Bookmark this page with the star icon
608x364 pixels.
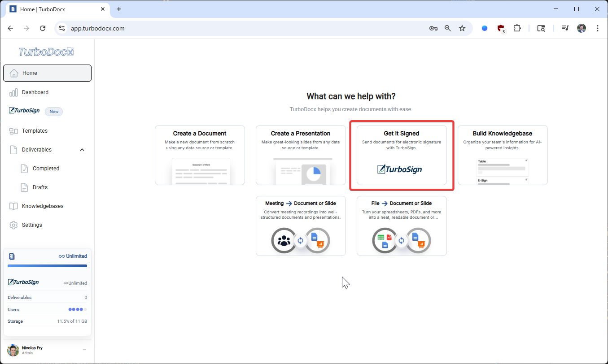[x=462, y=28]
